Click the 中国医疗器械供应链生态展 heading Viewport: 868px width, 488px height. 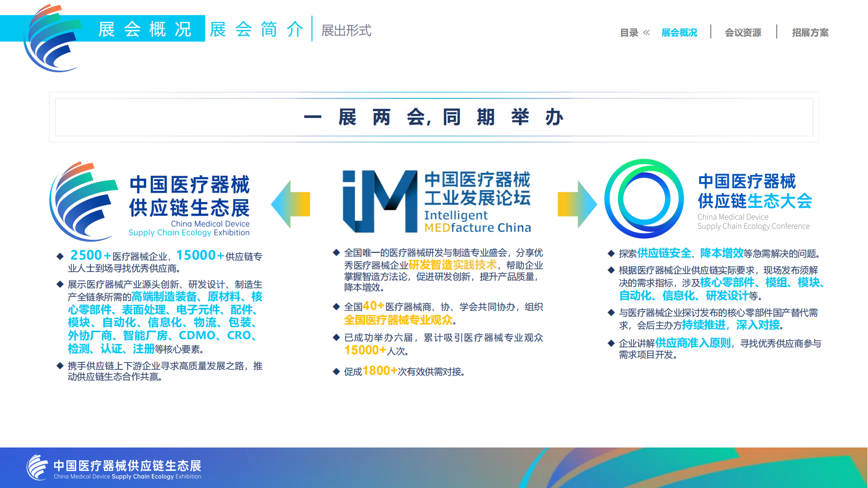pyautogui.click(x=189, y=196)
